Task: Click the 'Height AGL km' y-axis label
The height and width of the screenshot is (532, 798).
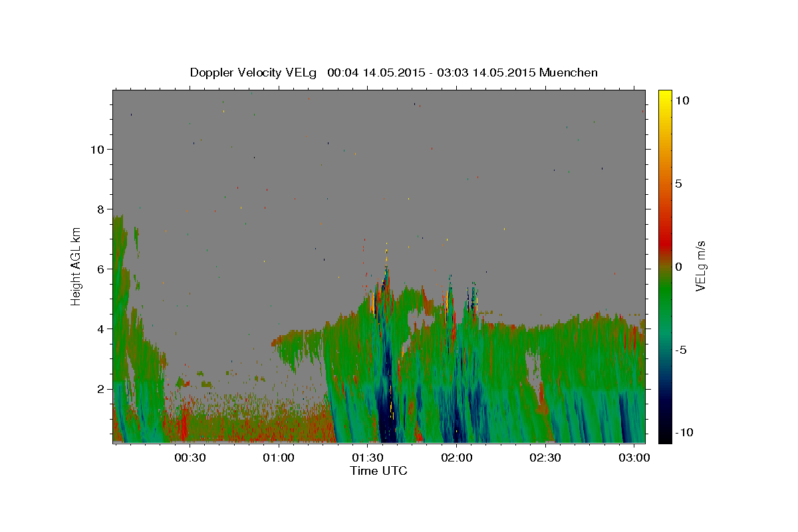Action: [76, 266]
